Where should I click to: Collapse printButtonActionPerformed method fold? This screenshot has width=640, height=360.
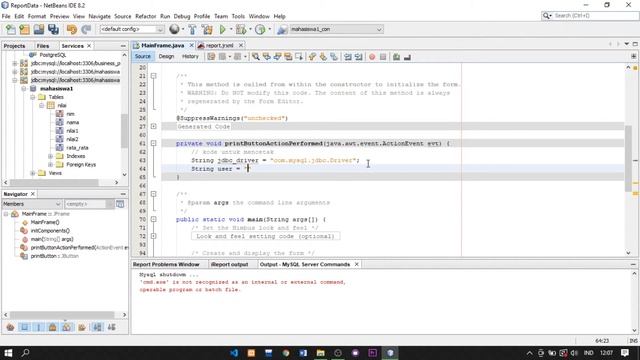coord(153,143)
